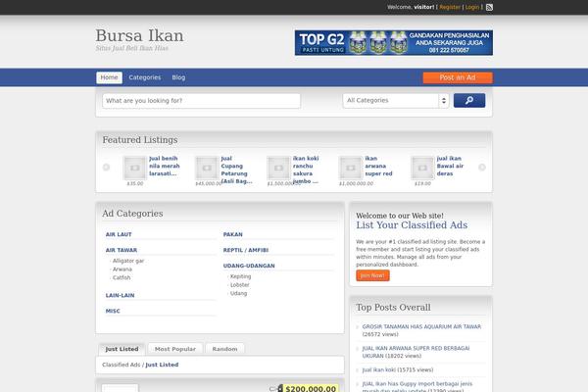Switch to the Most Popular tab
This screenshot has width=588, height=392.
(175, 349)
